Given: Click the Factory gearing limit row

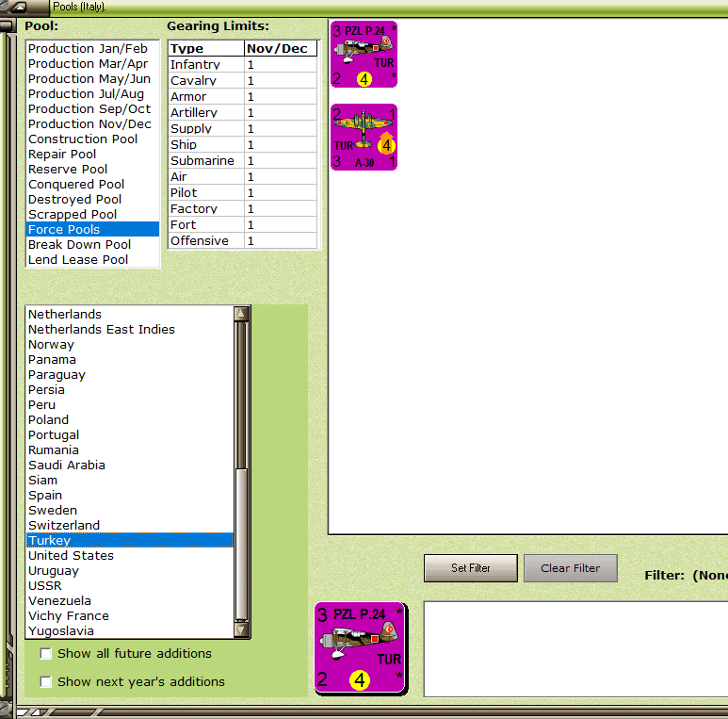Looking at the screenshot, I should pos(243,209).
